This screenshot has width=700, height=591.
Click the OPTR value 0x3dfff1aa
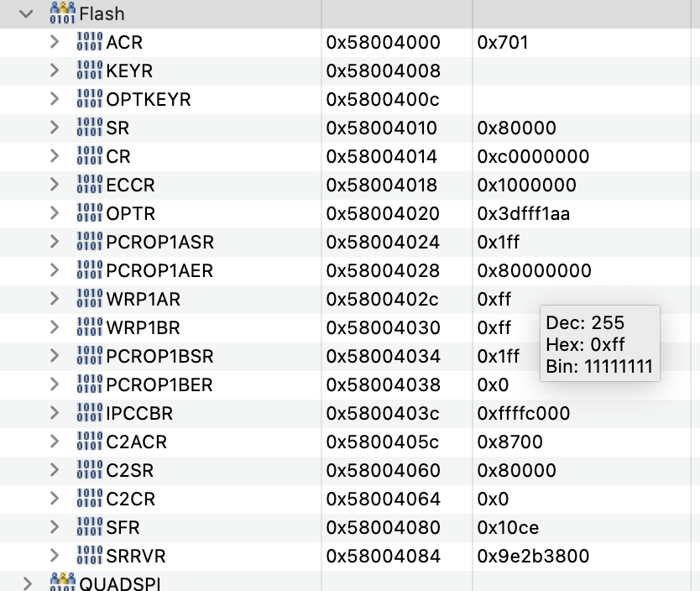(x=524, y=213)
